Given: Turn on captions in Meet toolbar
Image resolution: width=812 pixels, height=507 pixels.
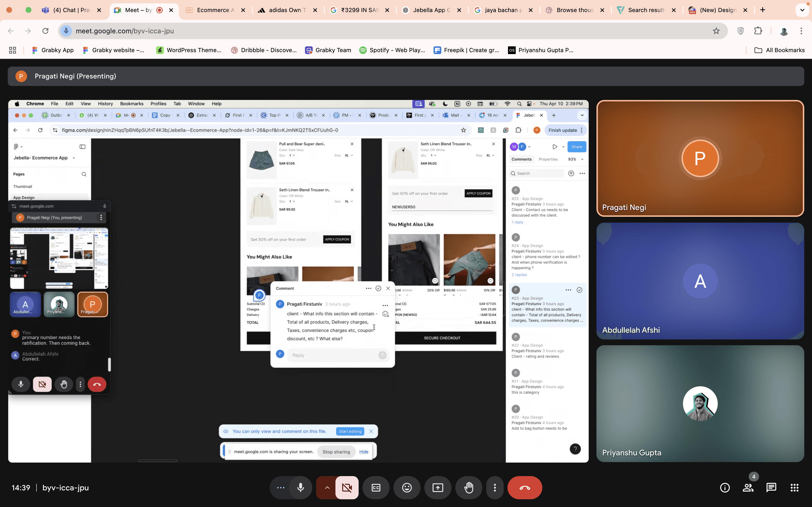Looking at the screenshot, I should [376, 488].
